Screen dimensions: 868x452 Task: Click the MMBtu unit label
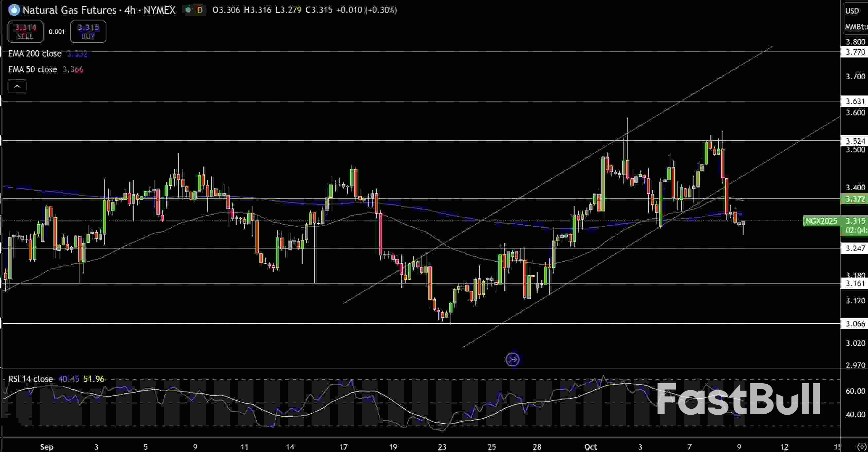coord(855,27)
